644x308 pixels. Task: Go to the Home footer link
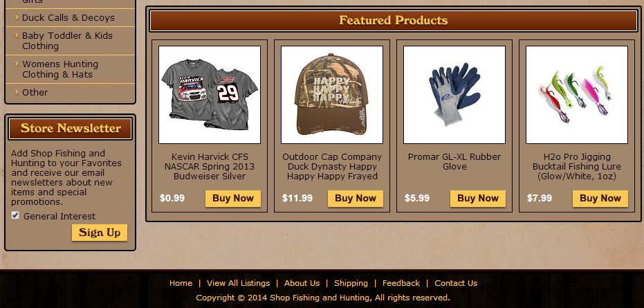pyautogui.click(x=181, y=283)
